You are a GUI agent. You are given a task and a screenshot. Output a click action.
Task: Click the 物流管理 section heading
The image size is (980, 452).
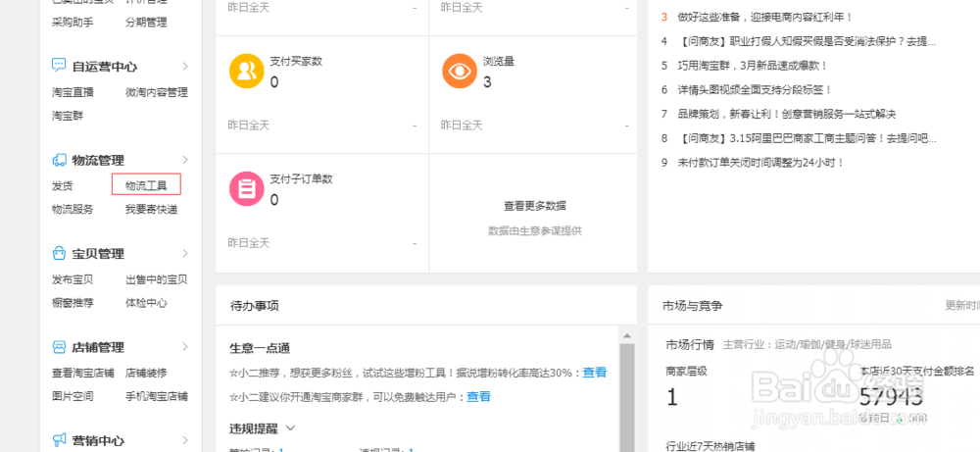(x=98, y=160)
